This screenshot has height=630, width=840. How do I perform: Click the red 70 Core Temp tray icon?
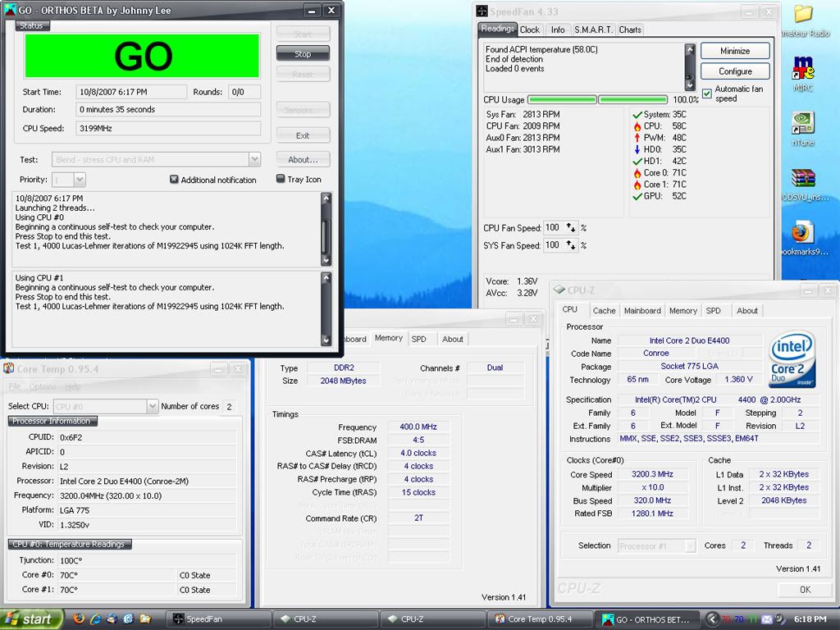[x=727, y=619]
